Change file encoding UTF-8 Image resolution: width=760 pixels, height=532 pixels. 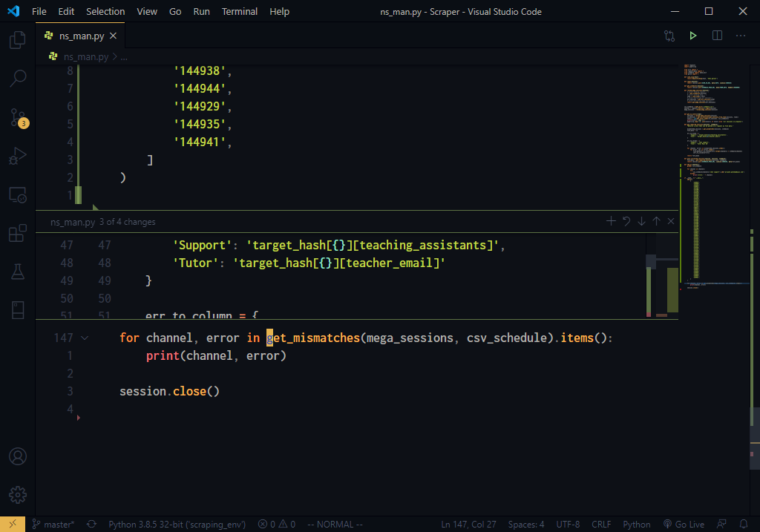pos(568,525)
